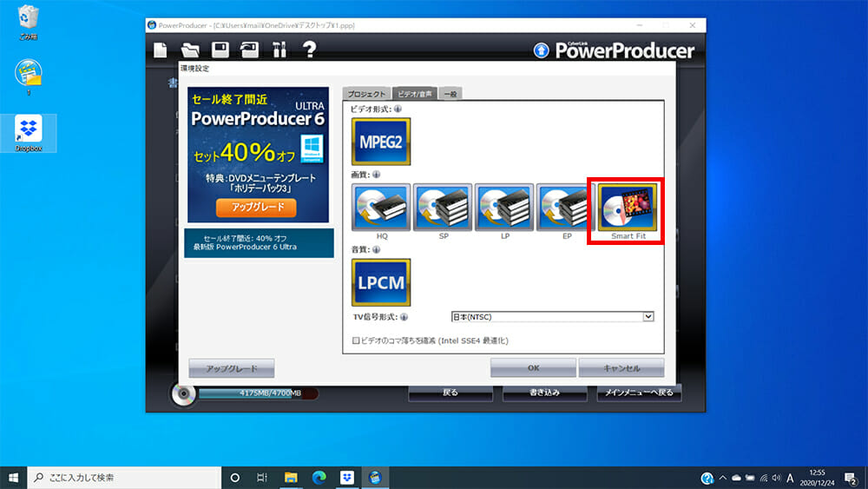This screenshot has height=489, width=868.
Task: Select the MPEG2 video format icon
Action: [x=381, y=142]
